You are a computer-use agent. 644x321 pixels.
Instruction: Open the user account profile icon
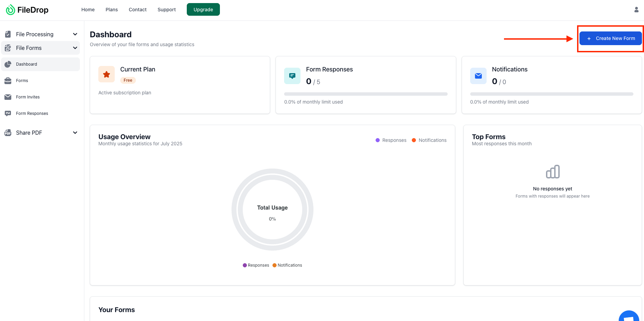(x=636, y=10)
